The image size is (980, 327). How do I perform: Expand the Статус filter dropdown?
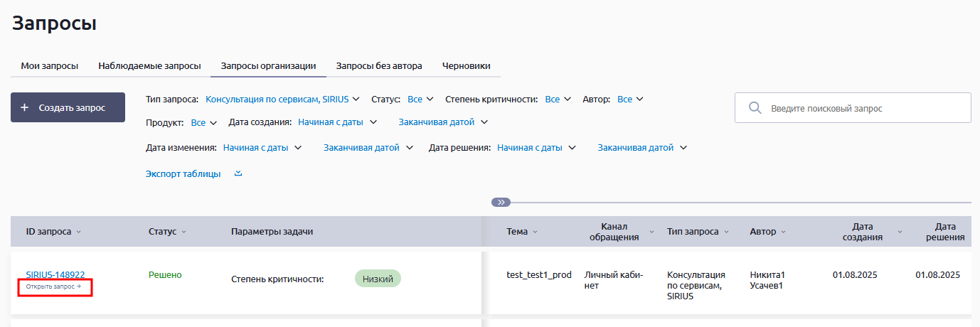pyautogui.click(x=420, y=100)
